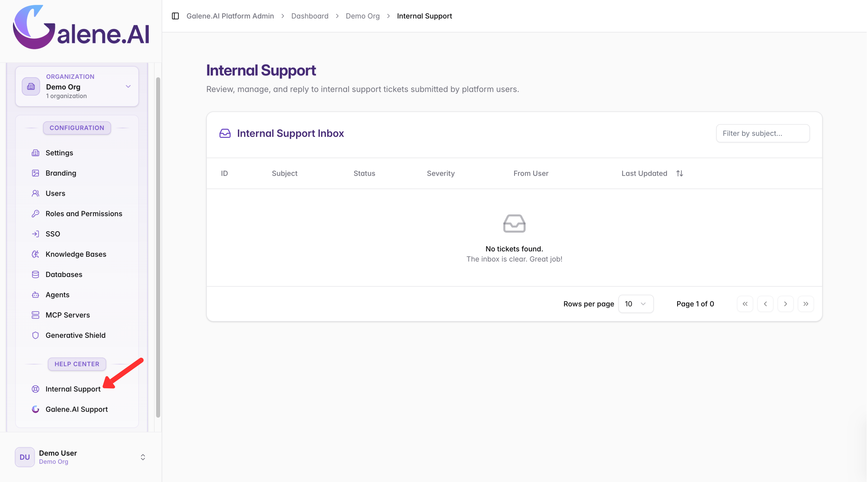This screenshot has width=868, height=482.
Task: Click the DU user avatar
Action: click(25, 457)
